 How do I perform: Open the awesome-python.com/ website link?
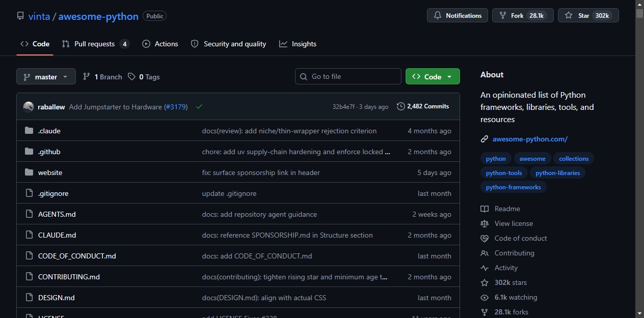point(530,139)
